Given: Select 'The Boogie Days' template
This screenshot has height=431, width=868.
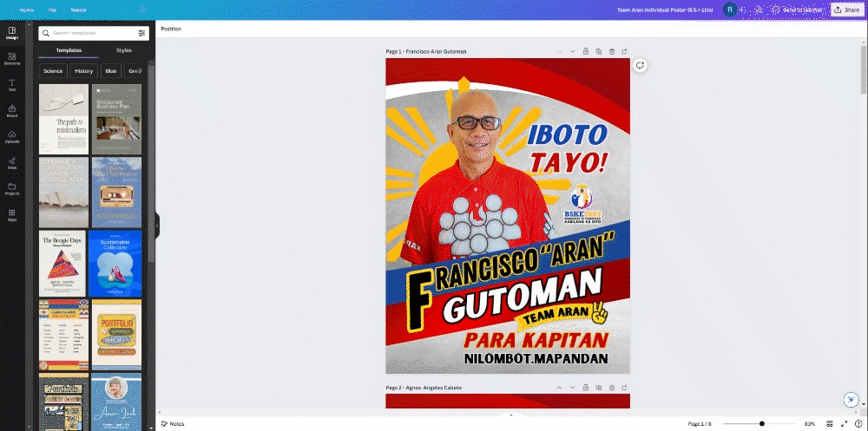Looking at the screenshot, I should pos(62,264).
